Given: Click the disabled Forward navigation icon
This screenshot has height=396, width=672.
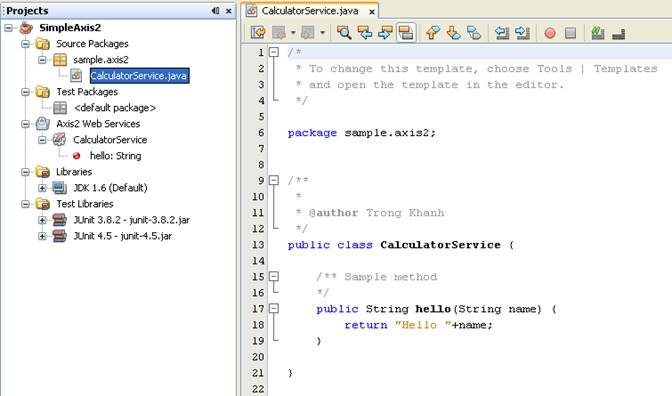Looking at the screenshot, I should [x=307, y=33].
